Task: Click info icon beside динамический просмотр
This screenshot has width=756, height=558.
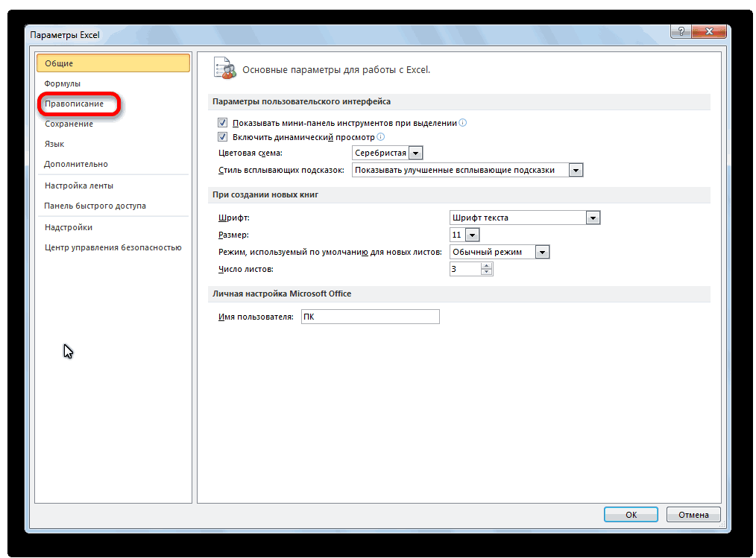Action: point(381,137)
